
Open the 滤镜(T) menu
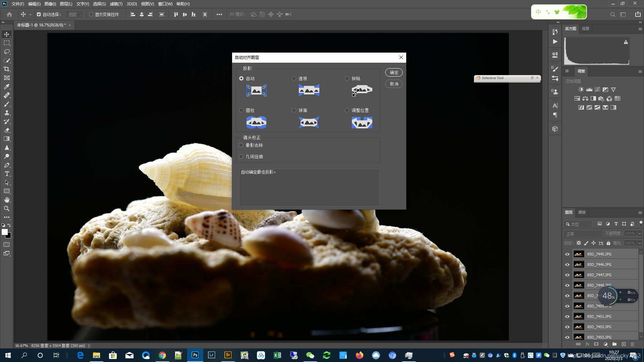point(116,4)
